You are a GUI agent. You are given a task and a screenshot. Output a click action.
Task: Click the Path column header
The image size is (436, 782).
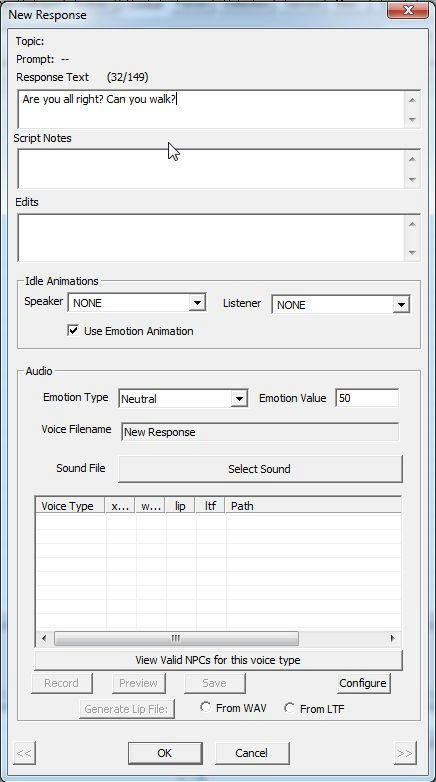[x=313, y=506]
